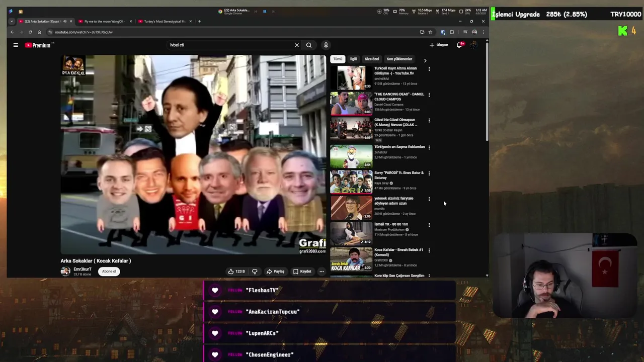Open options menu for Saçma Reklamları video
This screenshot has width=644, height=362.
[x=429, y=147]
